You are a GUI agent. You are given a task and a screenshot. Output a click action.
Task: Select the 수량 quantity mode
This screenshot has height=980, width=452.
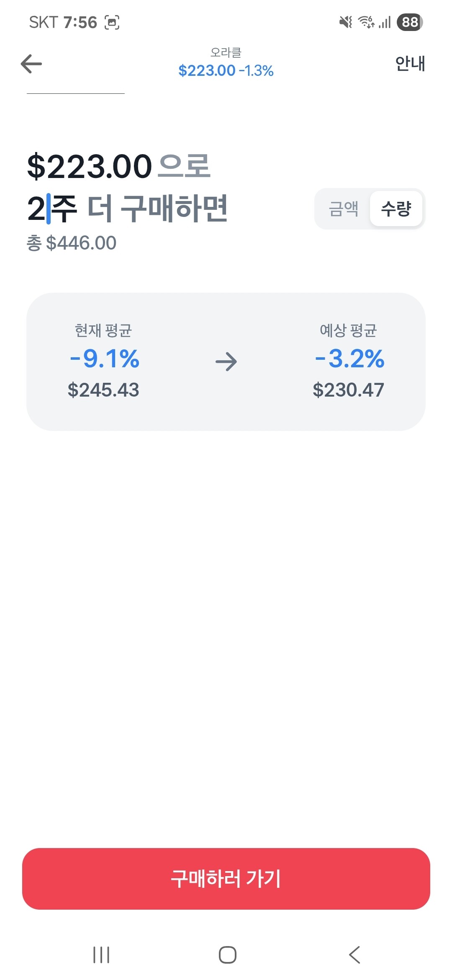click(x=396, y=209)
